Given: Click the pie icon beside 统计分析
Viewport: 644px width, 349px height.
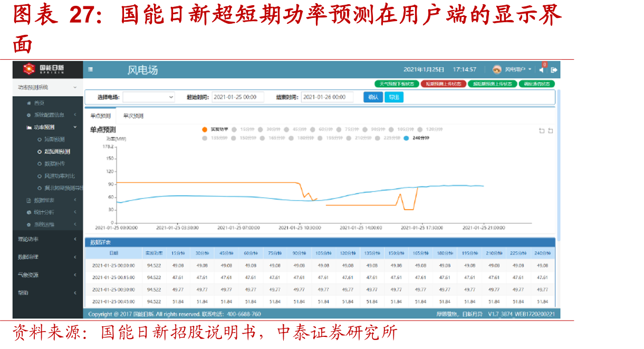Looking at the screenshot, I should point(28,212).
